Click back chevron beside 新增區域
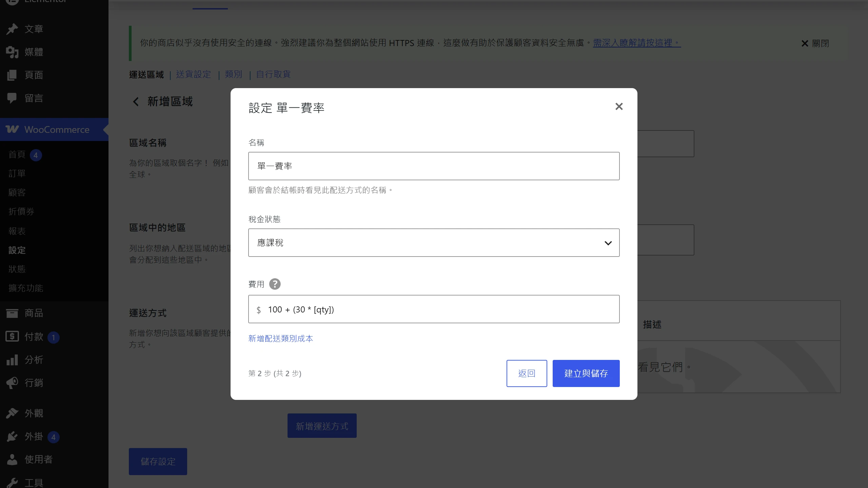This screenshot has width=868, height=488. pos(136,102)
